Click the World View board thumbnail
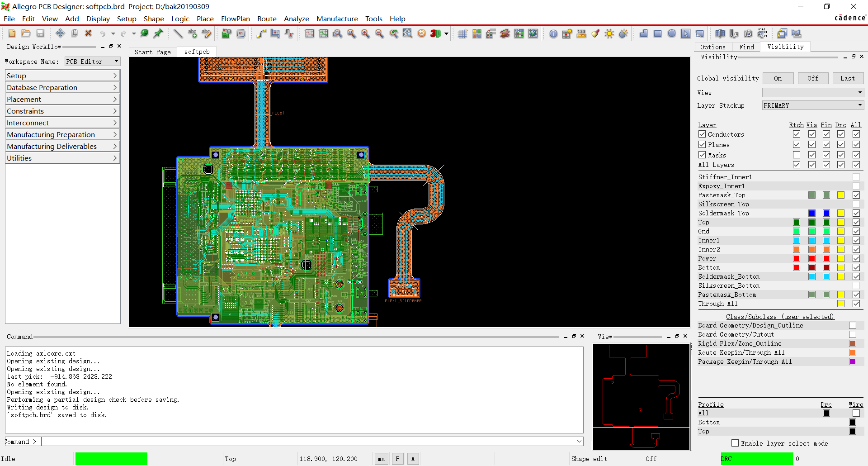 point(642,397)
